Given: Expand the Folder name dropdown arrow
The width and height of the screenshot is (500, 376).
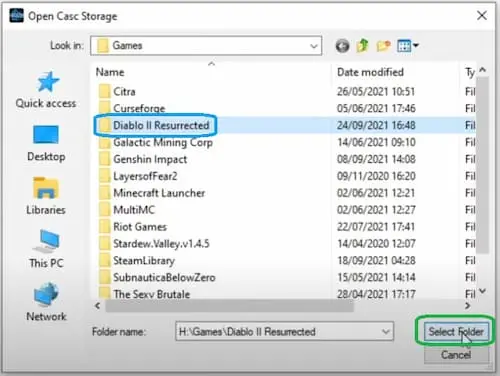Looking at the screenshot, I should coord(386,331).
